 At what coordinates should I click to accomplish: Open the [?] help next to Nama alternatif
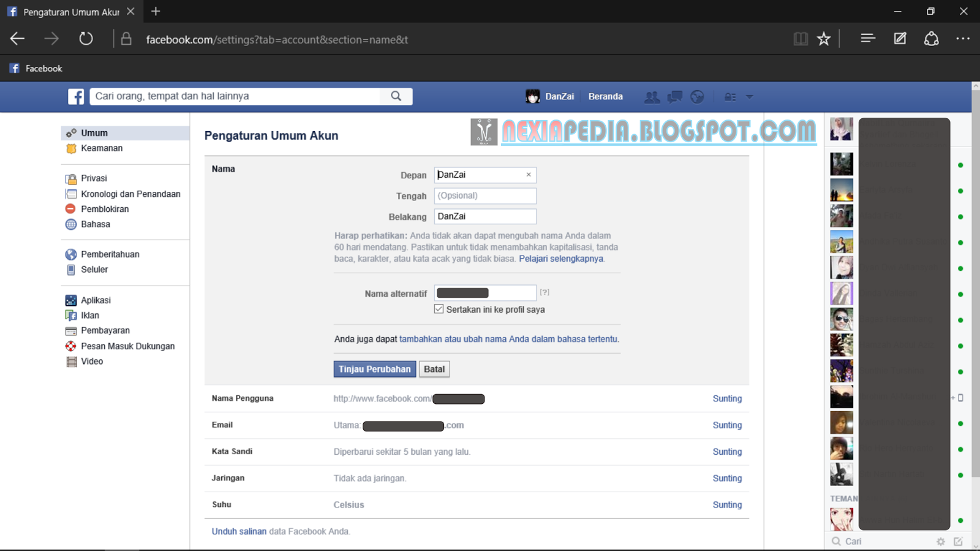545,292
